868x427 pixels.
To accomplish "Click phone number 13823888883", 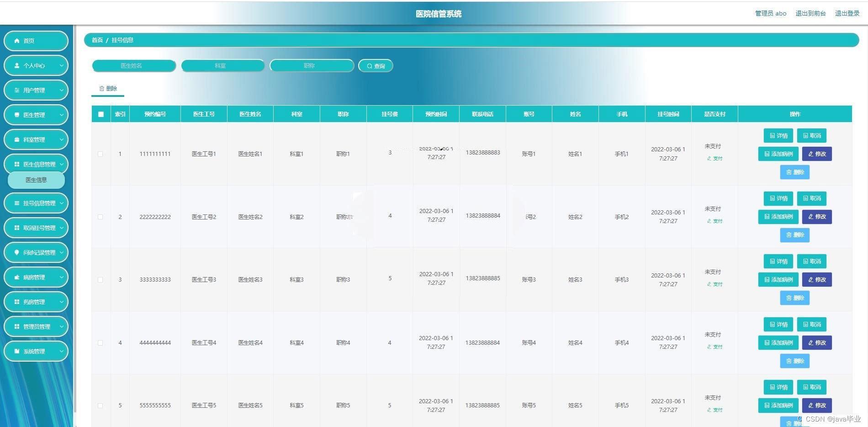I will (x=483, y=153).
